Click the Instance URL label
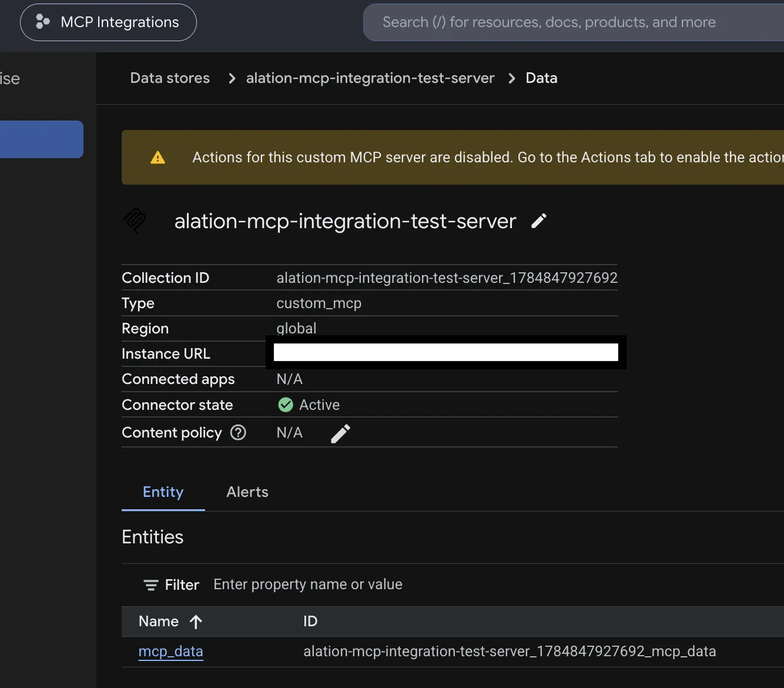The width and height of the screenshot is (784, 688). click(166, 354)
